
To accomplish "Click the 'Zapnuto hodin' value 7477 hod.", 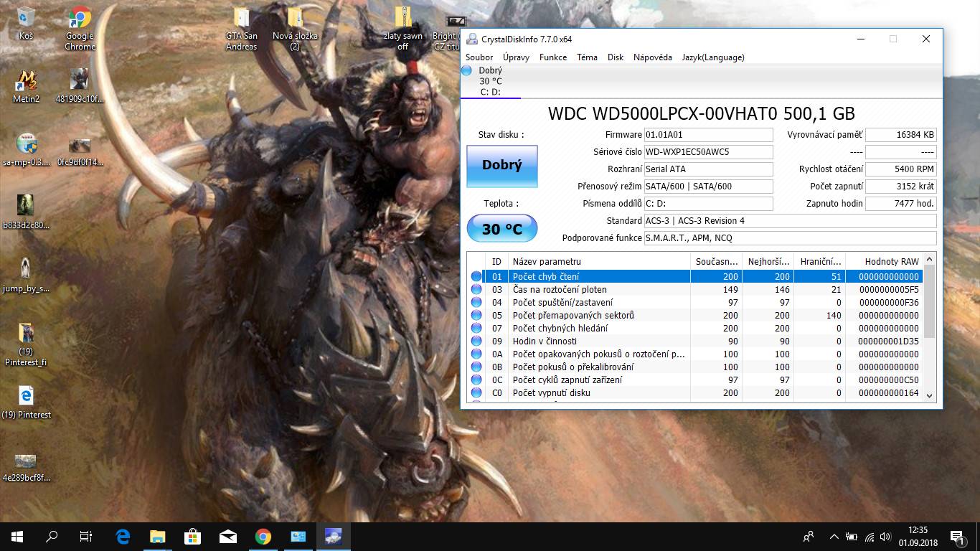I will click(901, 204).
